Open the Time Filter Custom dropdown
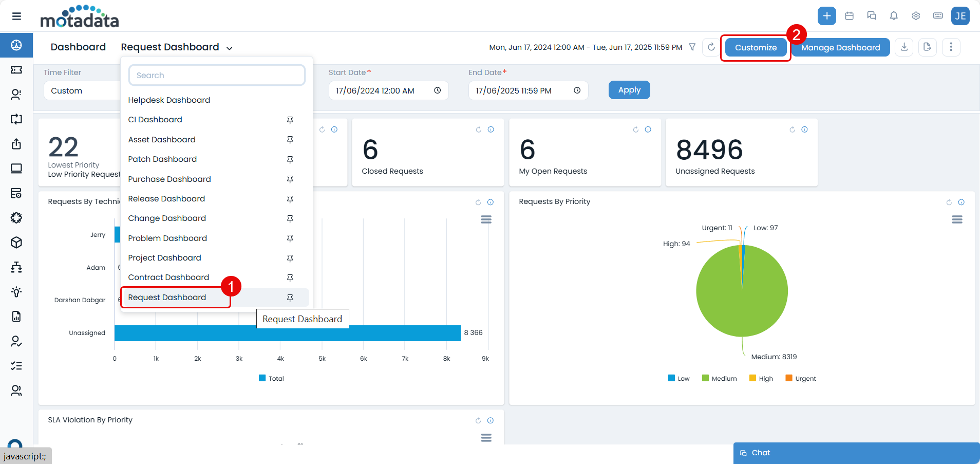The width and height of the screenshot is (980, 464). click(82, 91)
